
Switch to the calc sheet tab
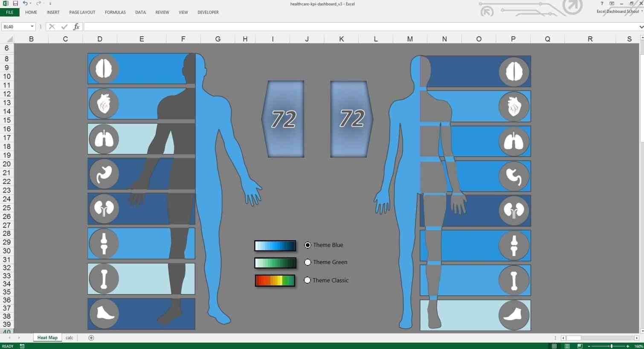coord(69,337)
